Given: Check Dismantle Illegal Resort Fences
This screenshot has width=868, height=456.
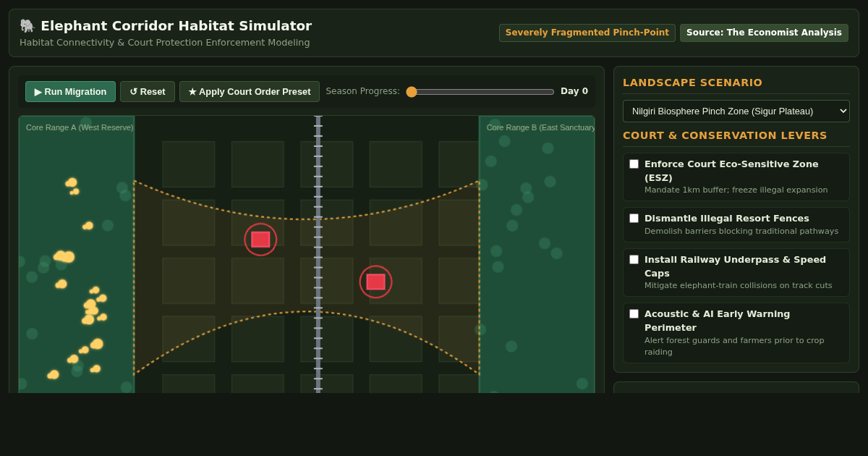Looking at the screenshot, I should point(634,219).
